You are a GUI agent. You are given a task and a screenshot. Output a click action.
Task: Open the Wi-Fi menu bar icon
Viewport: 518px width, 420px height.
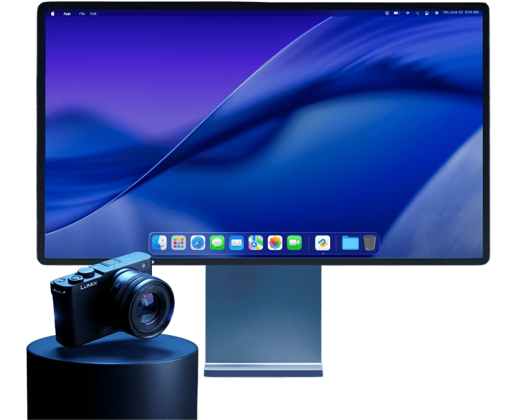coord(407,13)
